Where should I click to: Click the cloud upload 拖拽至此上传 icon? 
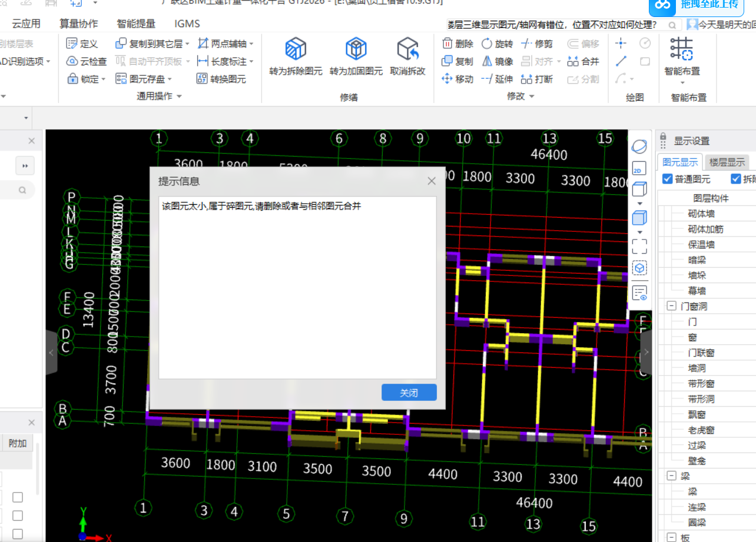point(663,5)
